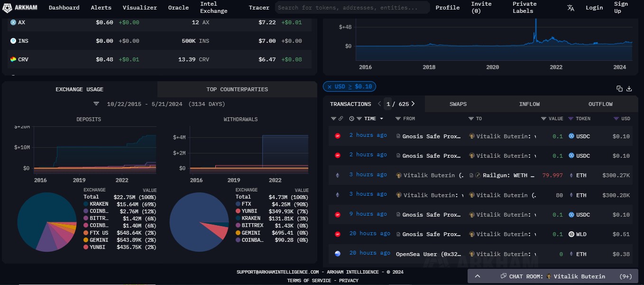Expand the chat room panel chevron

pyautogui.click(x=478, y=276)
